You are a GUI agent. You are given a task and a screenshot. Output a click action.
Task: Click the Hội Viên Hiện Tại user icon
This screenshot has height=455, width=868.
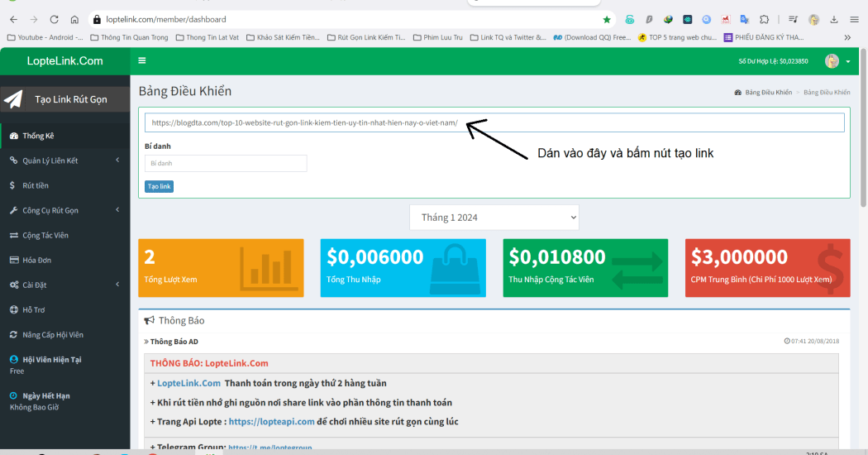(14, 360)
